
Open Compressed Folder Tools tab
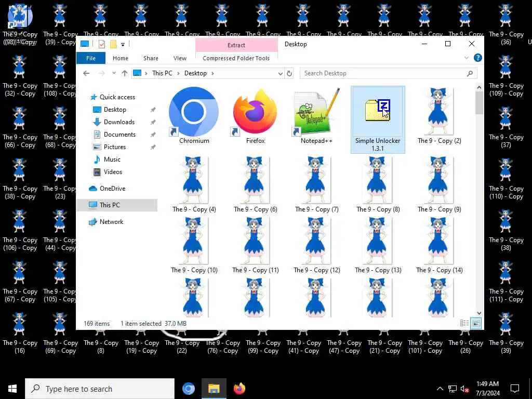tap(236, 58)
